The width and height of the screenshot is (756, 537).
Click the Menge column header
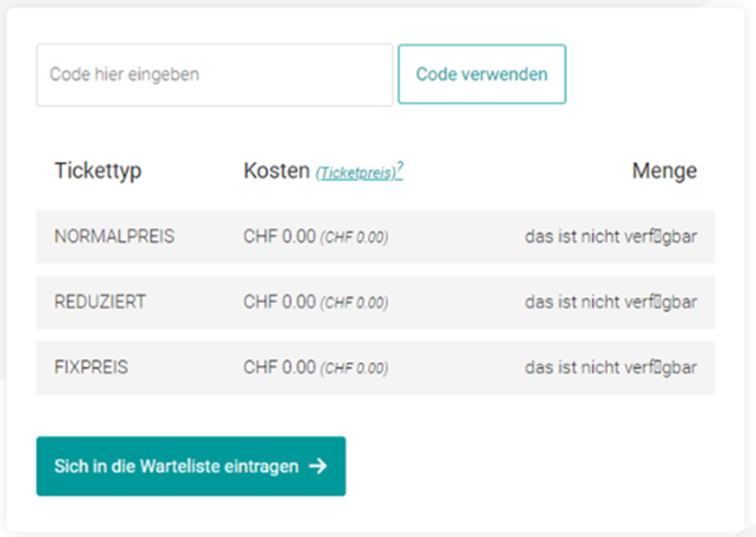665,170
